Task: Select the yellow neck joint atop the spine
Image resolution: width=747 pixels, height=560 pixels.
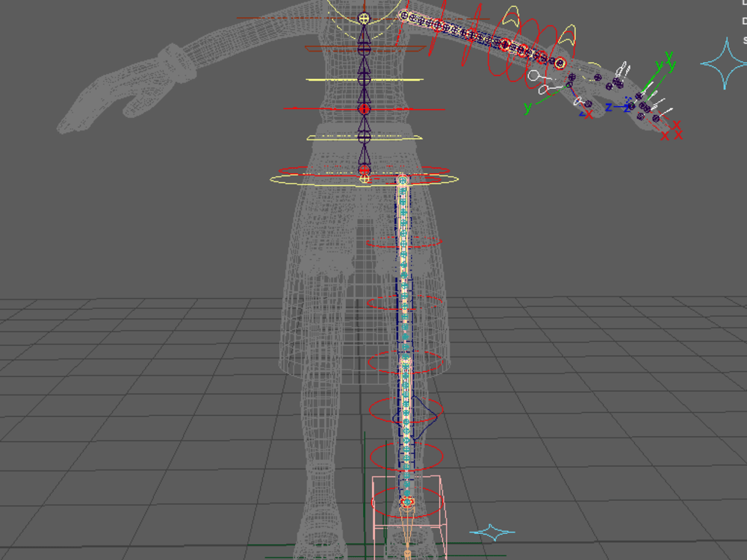Action: [x=364, y=19]
